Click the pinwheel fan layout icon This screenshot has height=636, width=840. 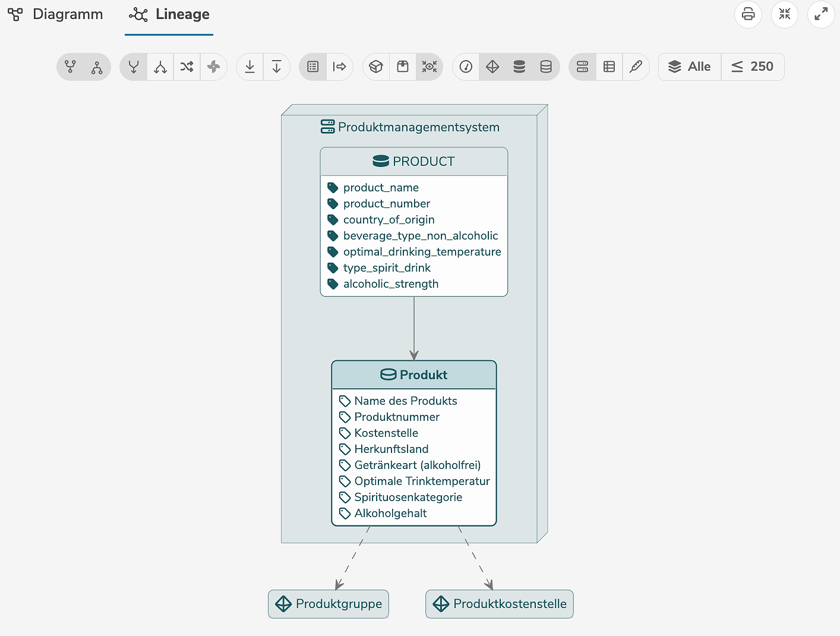coord(213,67)
